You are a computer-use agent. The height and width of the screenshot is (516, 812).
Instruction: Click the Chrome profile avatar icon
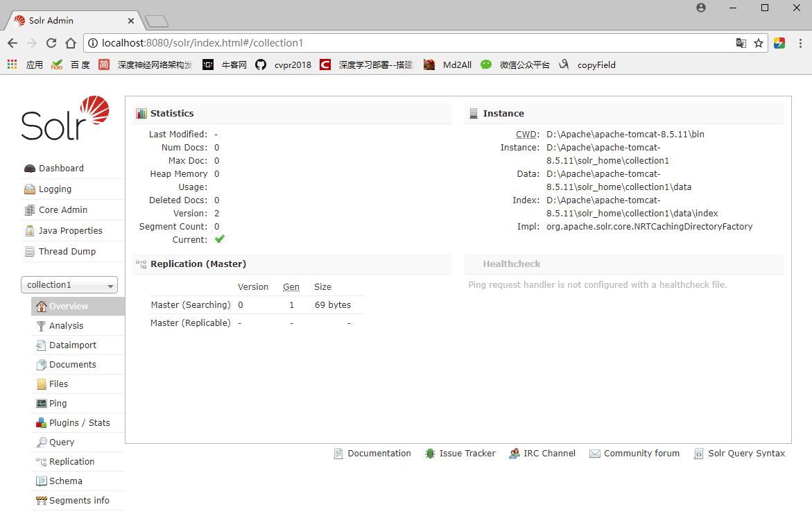[700, 8]
